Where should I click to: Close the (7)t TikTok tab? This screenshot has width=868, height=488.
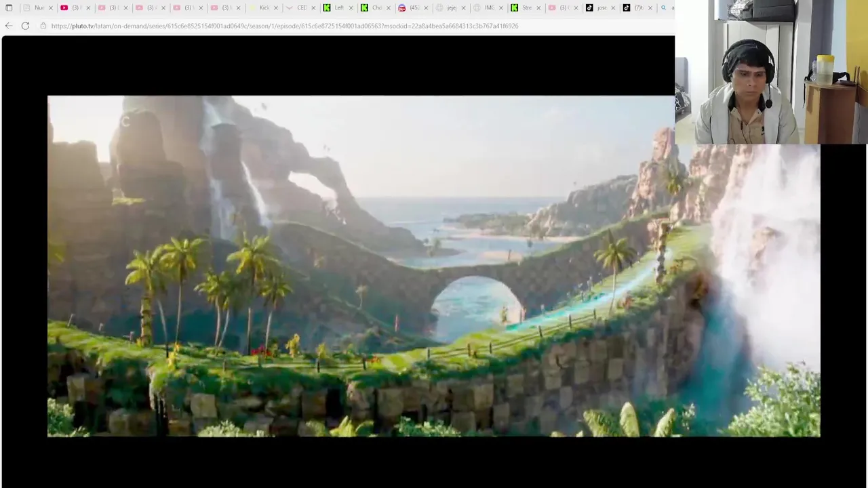tap(650, 7)
